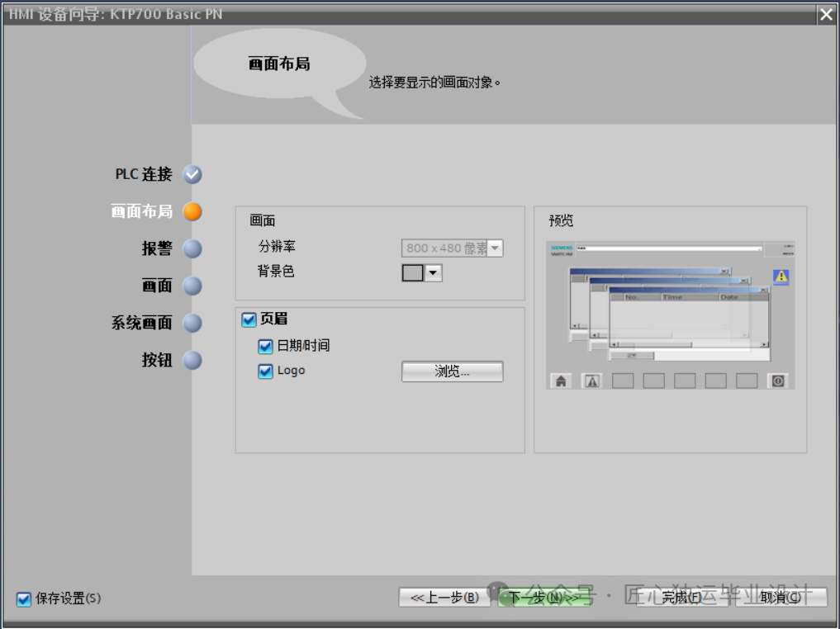Viewport: 840px width, 629px height.
Task: Click the home icon in preview
Action: coord(561,381)
